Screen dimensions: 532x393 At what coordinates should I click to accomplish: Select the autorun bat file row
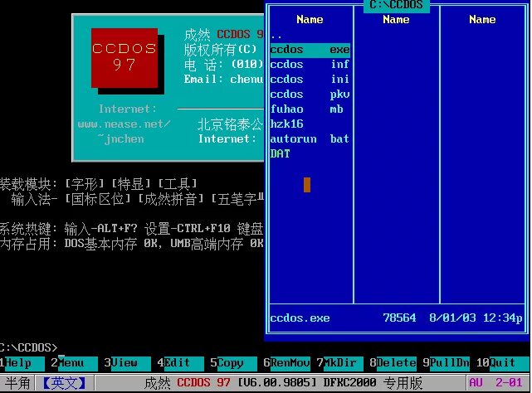[310, 139]
